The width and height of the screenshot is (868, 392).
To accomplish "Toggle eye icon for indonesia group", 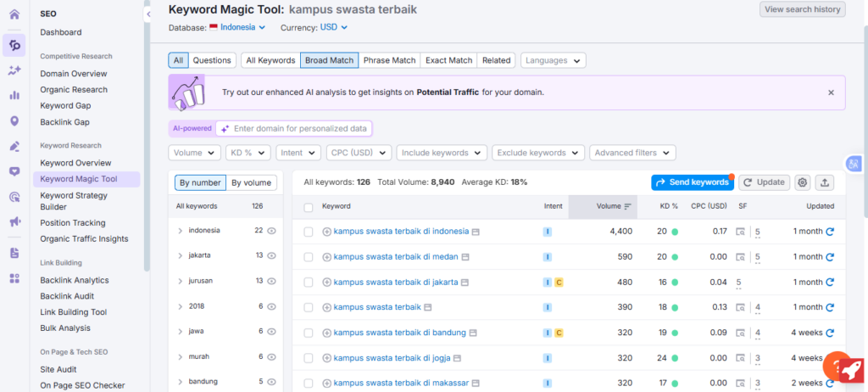I will click(x=271, y=231).
